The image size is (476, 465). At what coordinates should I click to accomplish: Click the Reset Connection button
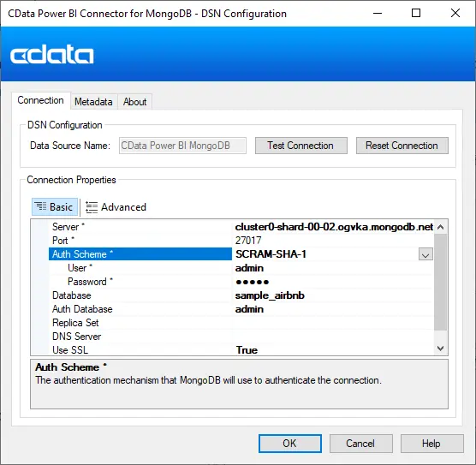402,146
